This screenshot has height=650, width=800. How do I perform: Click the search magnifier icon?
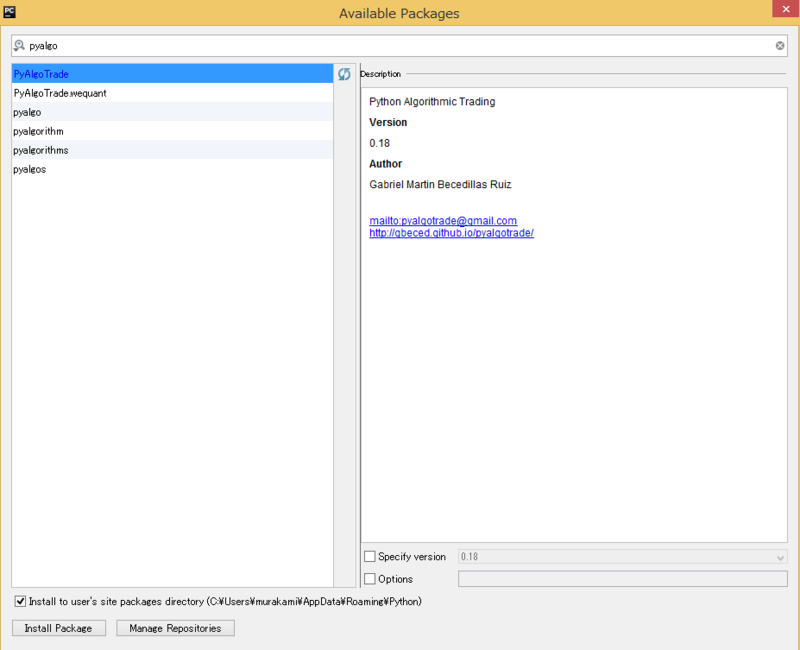19,45
